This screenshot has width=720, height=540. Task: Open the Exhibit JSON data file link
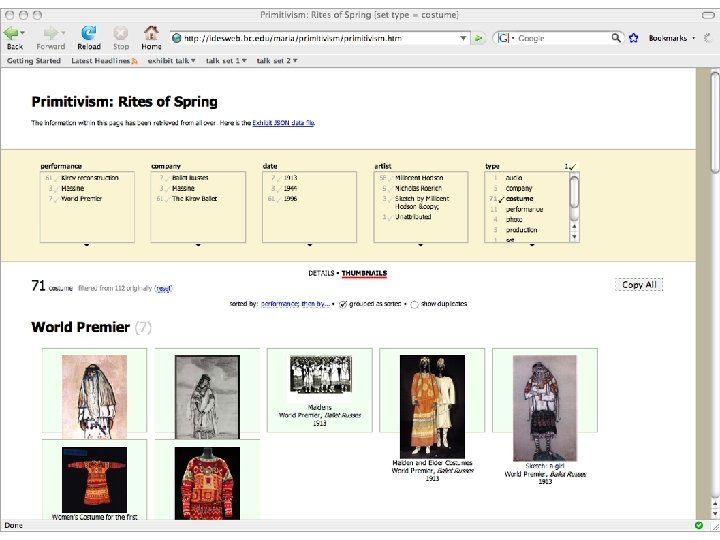283,123
